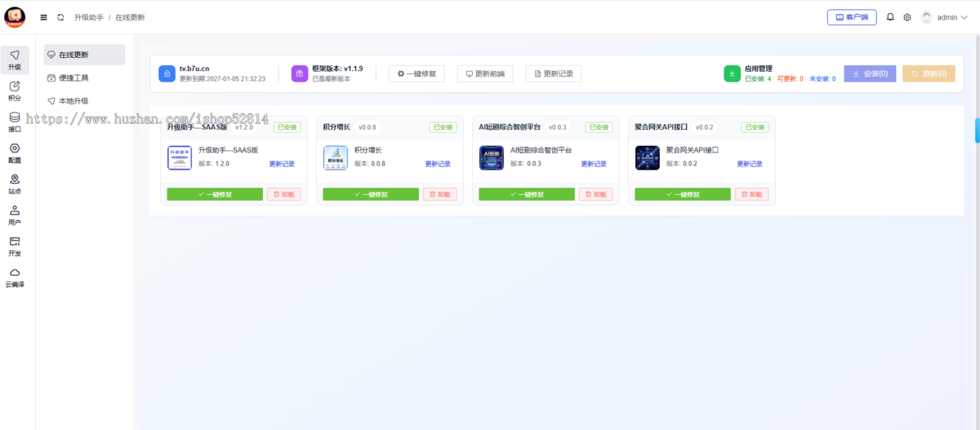Image resolution: width=980 pixels, height=430 pixels.
Task: Select the 本地升级 menu item
Action: 85,101
